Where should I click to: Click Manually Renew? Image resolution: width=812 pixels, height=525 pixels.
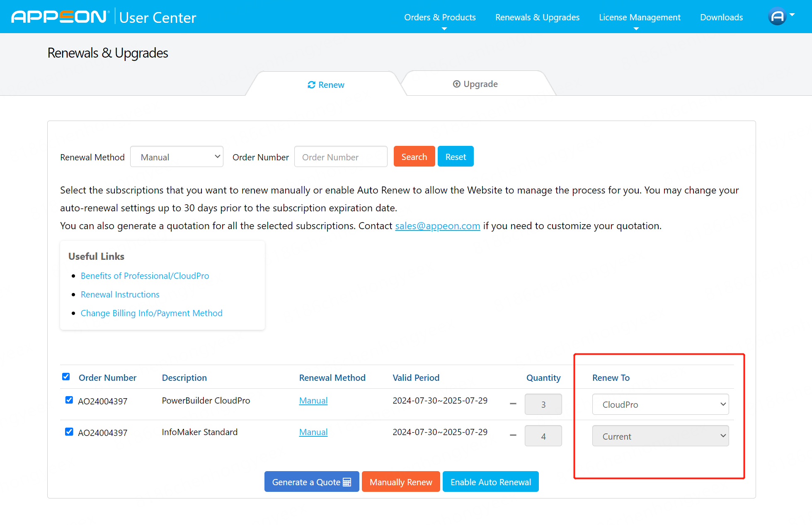point(401,482)
